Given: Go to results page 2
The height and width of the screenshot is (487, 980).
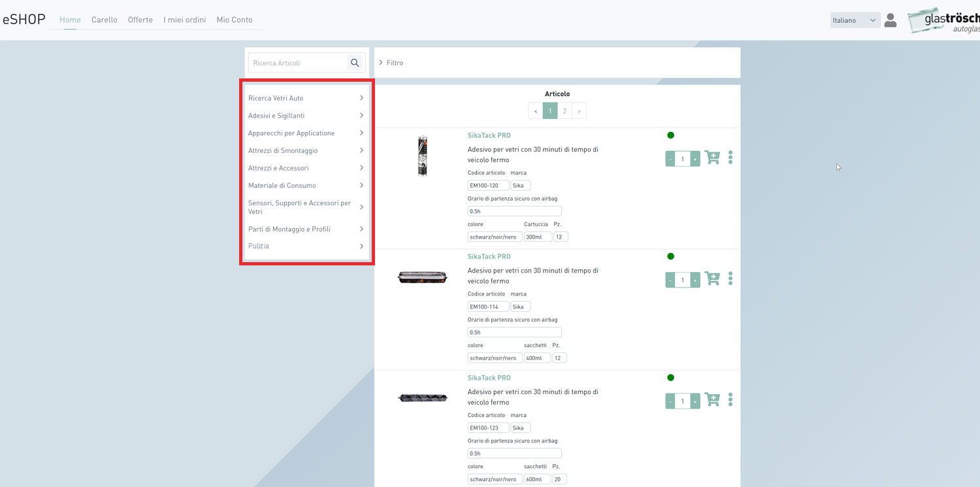Looking at the screenshot, I should (564, 111).
